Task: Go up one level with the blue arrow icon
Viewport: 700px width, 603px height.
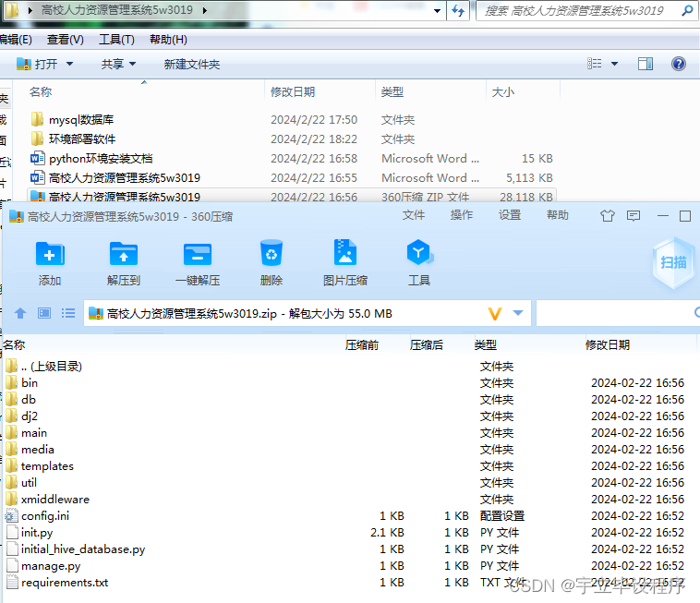Action: click(20, 313)
